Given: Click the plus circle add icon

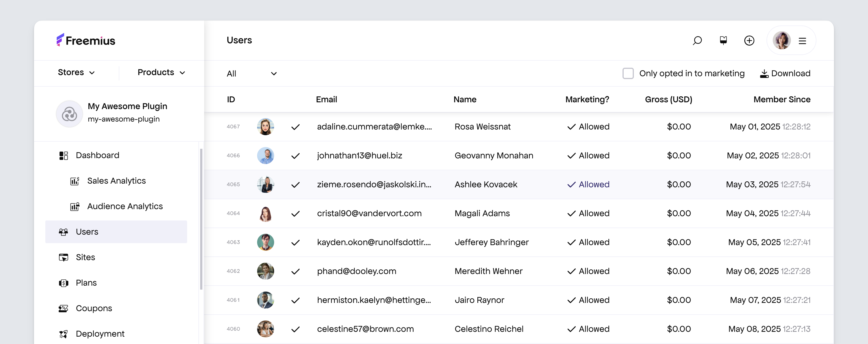Looking at the screenshot, I should click(749, 41).
